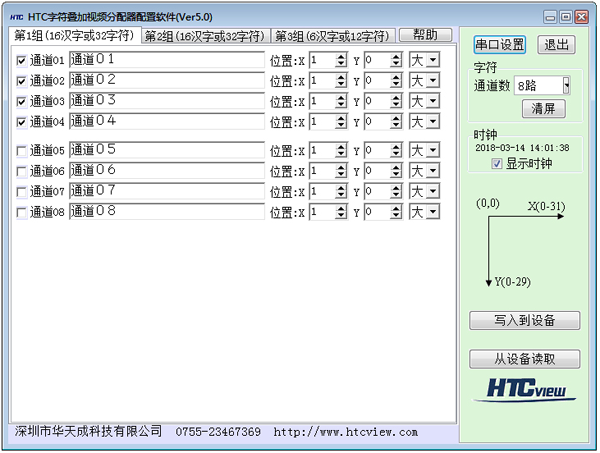The width and height of the screenshot is (600, 453).
Task: Click the 通道08 name text field
Action: [167, 212]
